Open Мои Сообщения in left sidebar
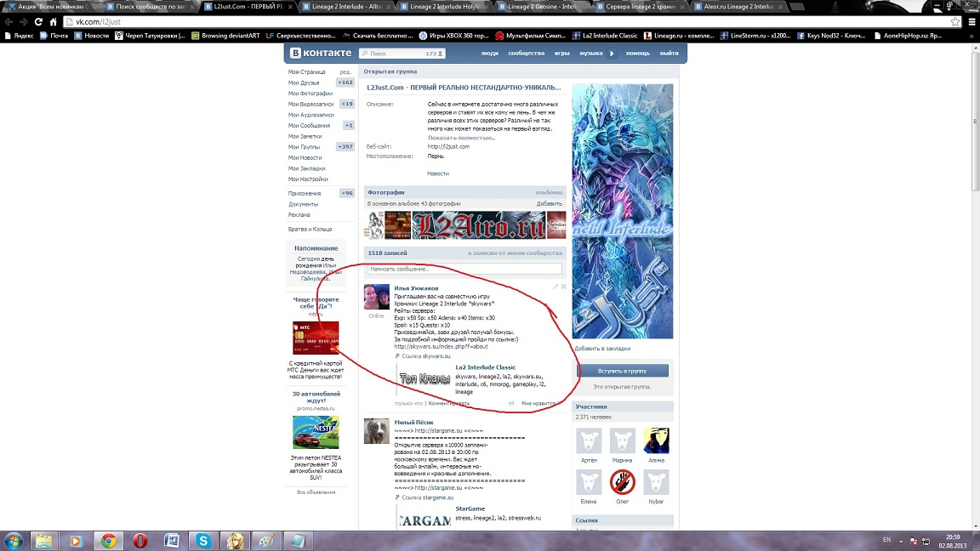Image resolution: width=980 pixels, height=551 pixels. point(309,126)
